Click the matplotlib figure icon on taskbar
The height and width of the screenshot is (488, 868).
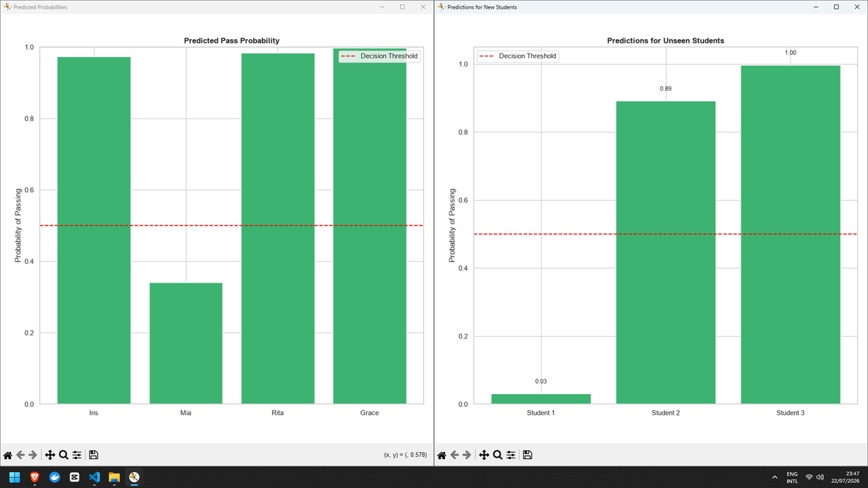click(134, 477)
